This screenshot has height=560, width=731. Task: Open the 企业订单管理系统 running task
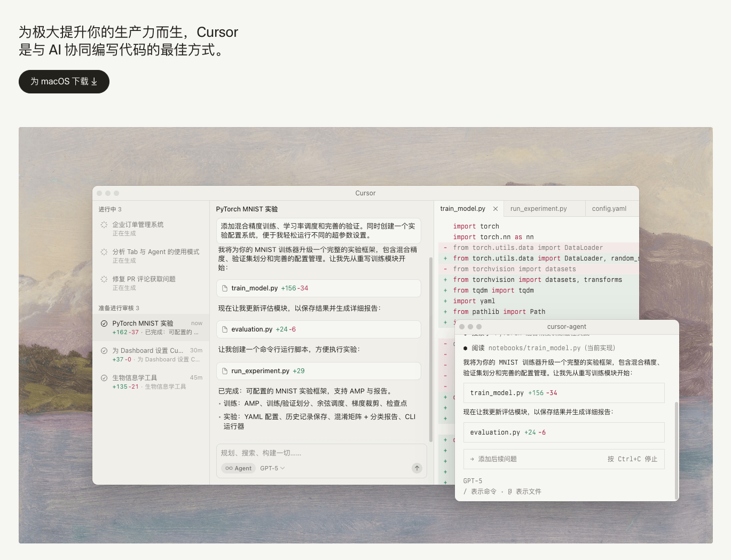(151, 228)
